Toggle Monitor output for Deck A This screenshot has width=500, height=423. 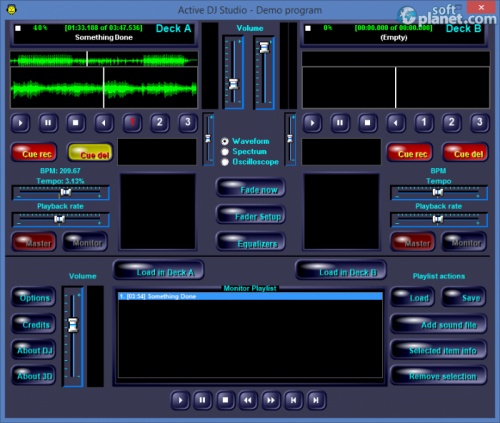coord(86,242)
